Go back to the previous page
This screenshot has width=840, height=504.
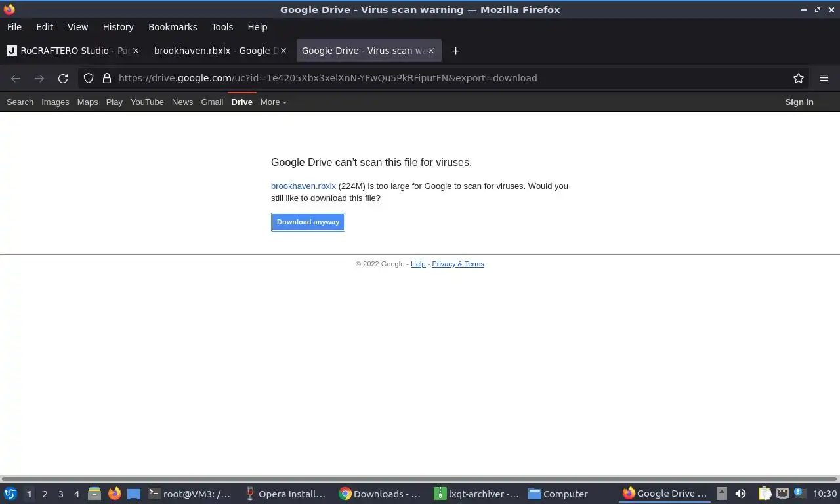[x=16, y=78]
